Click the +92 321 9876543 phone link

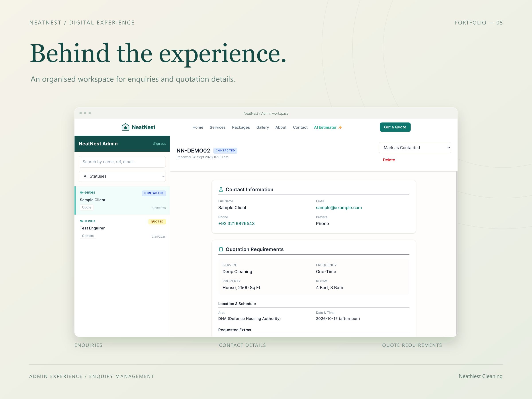(236, 223)
